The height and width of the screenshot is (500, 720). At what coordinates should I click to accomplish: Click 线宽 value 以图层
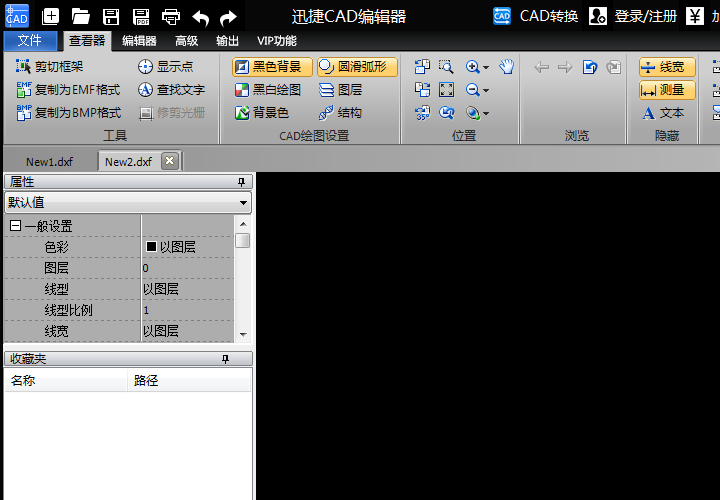[x=188, y=331]
